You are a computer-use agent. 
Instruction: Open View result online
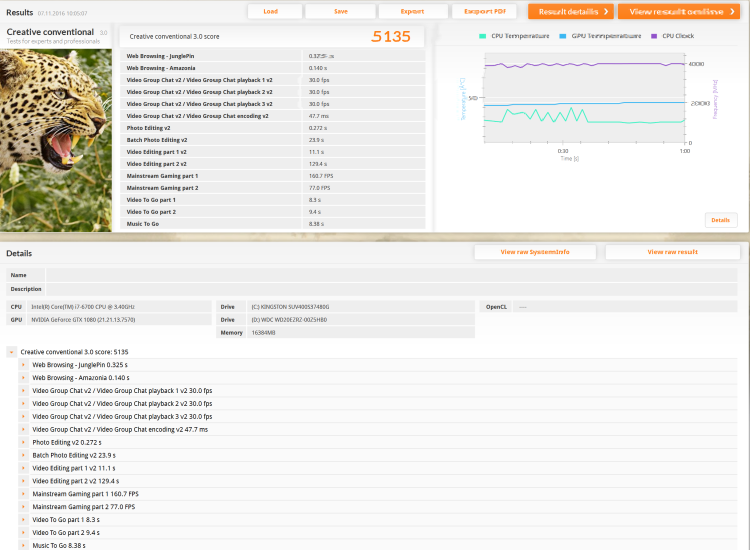pos(679,11)
